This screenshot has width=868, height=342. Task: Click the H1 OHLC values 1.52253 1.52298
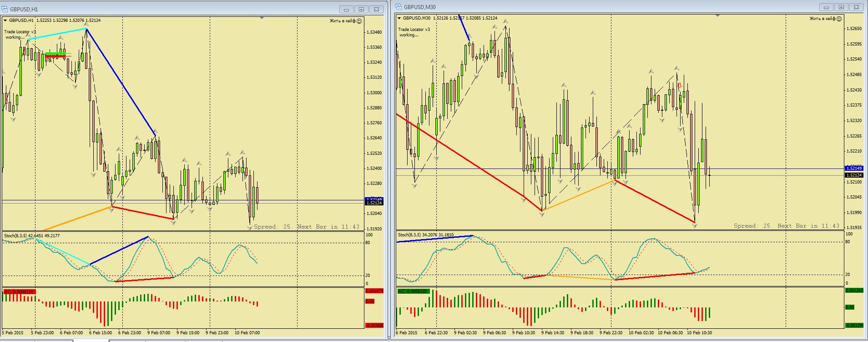[52, 20]
